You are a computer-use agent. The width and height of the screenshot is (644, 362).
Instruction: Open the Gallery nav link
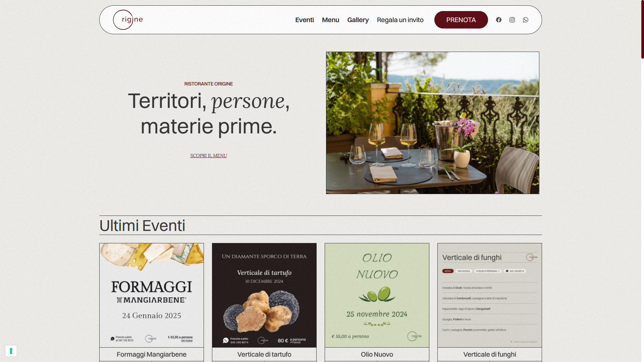(358, 20)
